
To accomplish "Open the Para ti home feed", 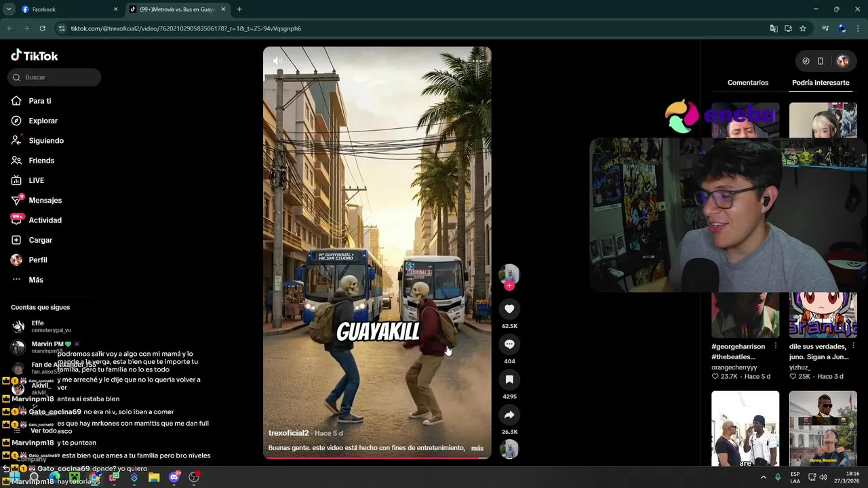I will pyautogui.click(x=39, y=101).
